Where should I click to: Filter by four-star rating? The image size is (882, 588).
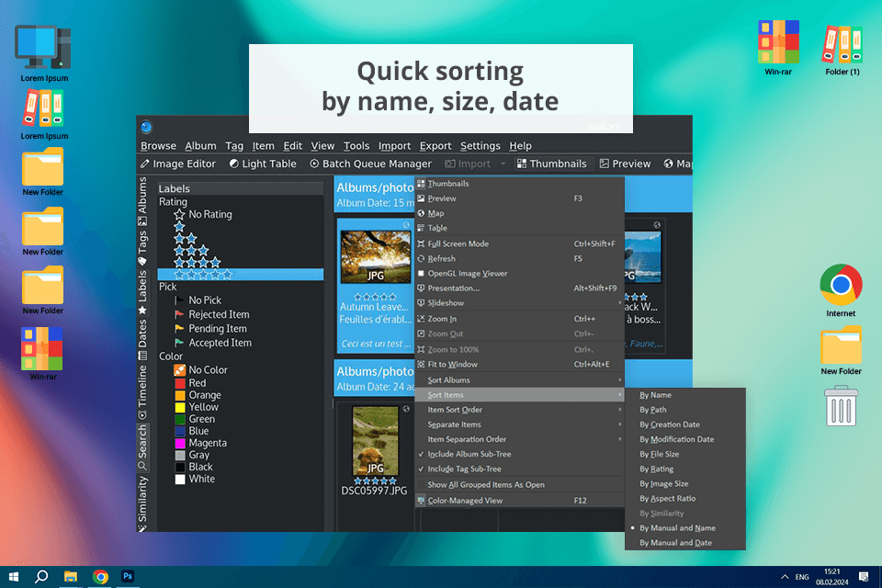(x=197, y=262)
